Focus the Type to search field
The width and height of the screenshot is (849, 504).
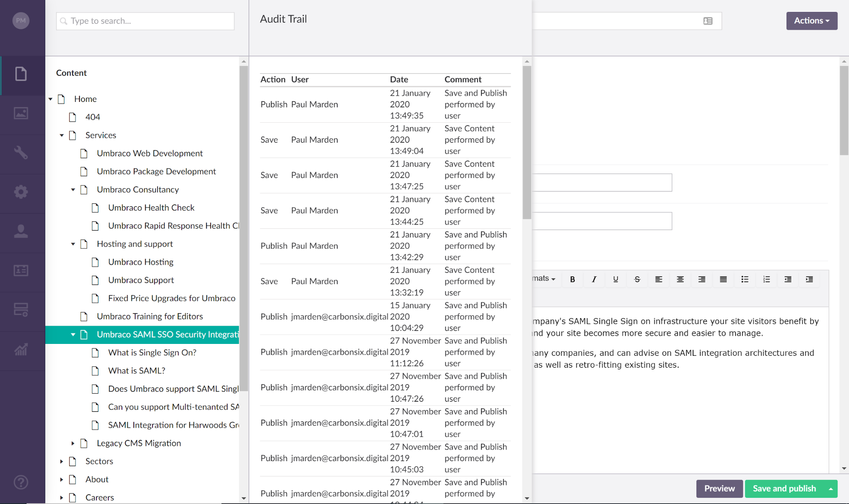click(x=145, y=21)
